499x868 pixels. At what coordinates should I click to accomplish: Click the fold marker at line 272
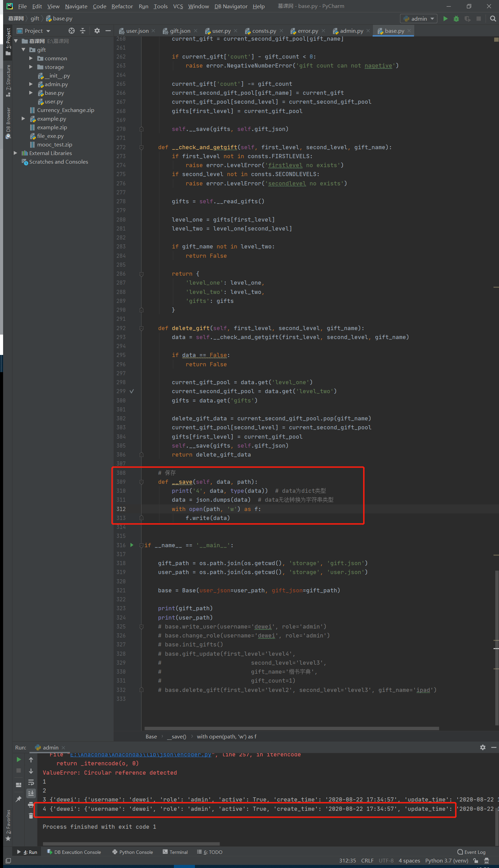[x=141, y=147]
